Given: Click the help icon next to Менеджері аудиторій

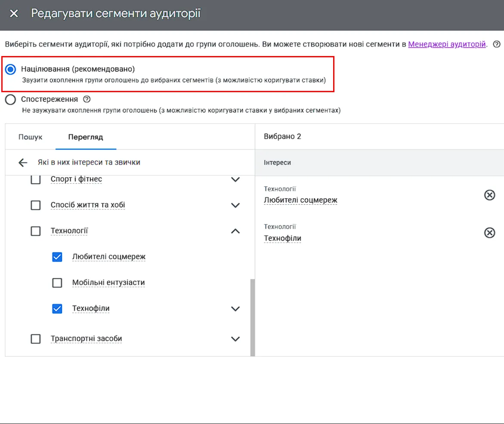Looking at the screenshot, I should click(497, 44).
